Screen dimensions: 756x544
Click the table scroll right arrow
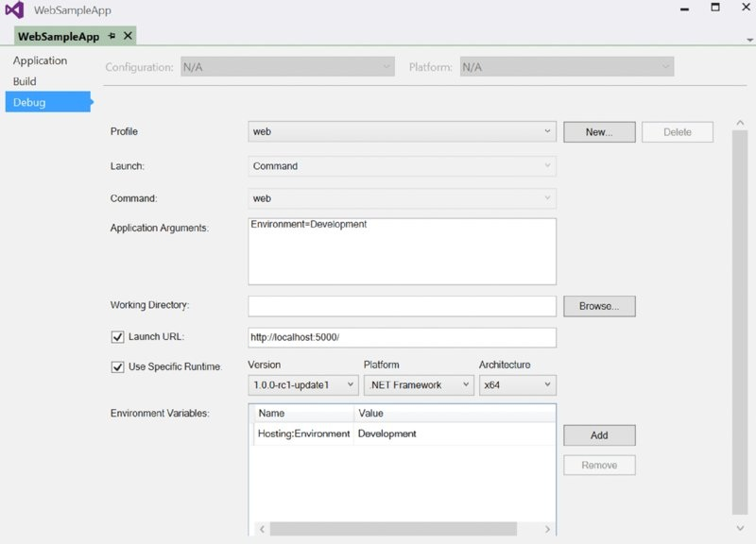[x=547, y=529]
